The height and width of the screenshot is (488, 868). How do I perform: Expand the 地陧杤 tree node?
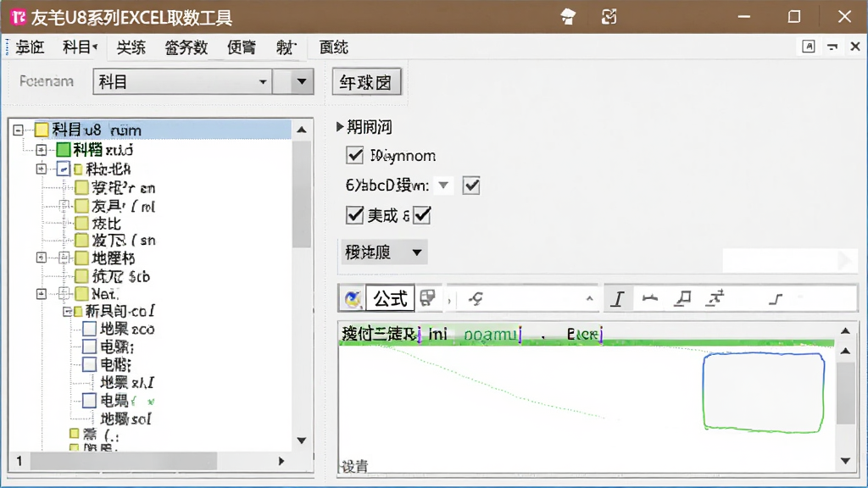point(41,258)
